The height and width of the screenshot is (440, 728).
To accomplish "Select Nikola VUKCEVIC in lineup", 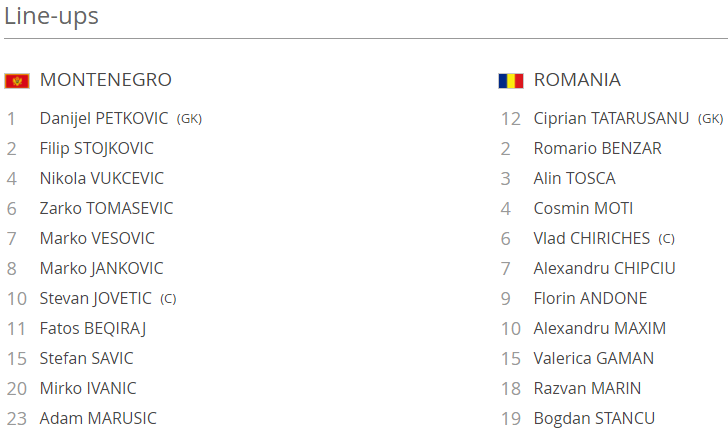I will tap(102, 179).
